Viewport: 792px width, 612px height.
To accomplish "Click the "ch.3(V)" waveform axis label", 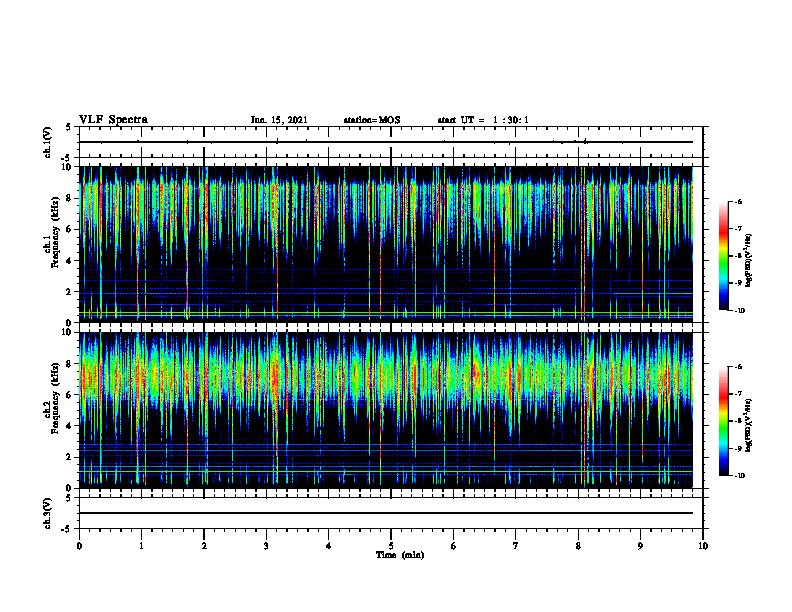I will [48, 513].
